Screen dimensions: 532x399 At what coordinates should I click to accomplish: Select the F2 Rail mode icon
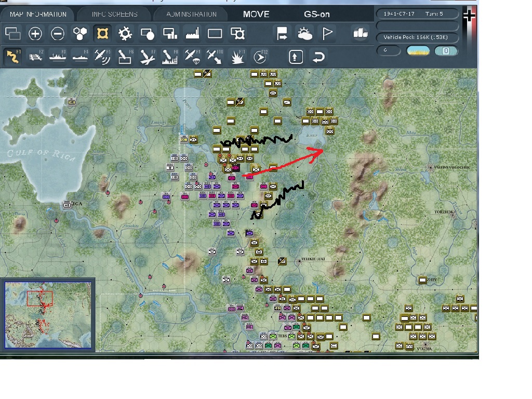(x=35, y=56)
